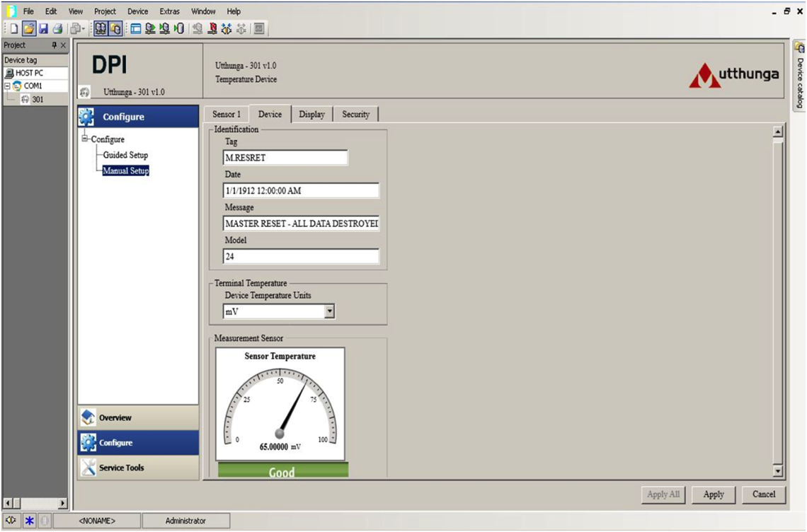Pin the Project panel with the pushpin icon
The image size is (807, 532).
coord(54,45)
